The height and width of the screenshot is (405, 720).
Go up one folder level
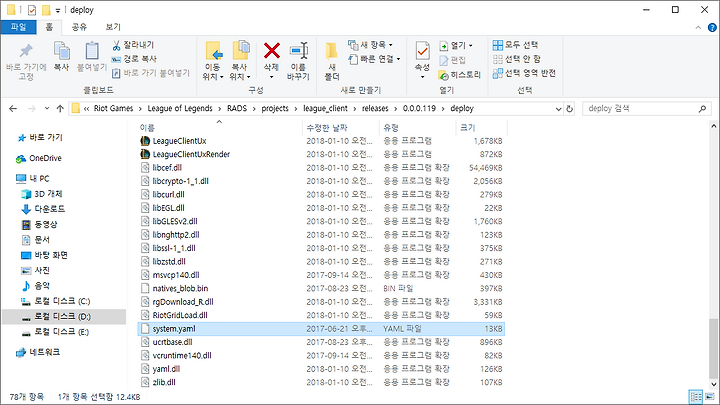click(x=60, y=109)
